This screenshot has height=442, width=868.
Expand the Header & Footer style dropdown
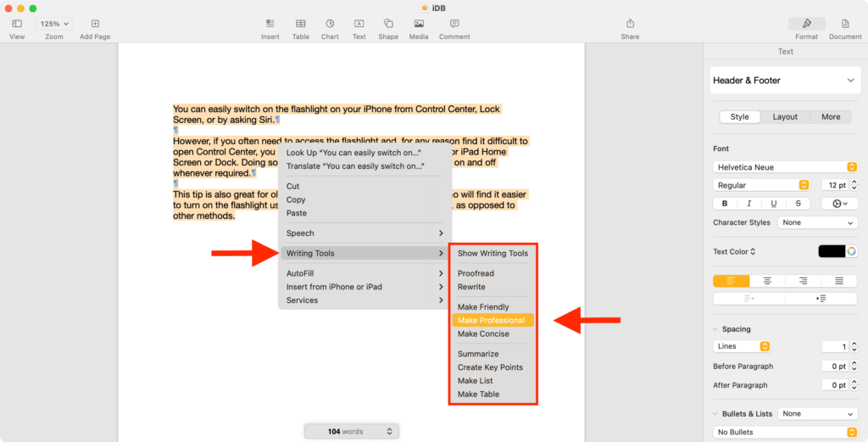pos(785,81)
